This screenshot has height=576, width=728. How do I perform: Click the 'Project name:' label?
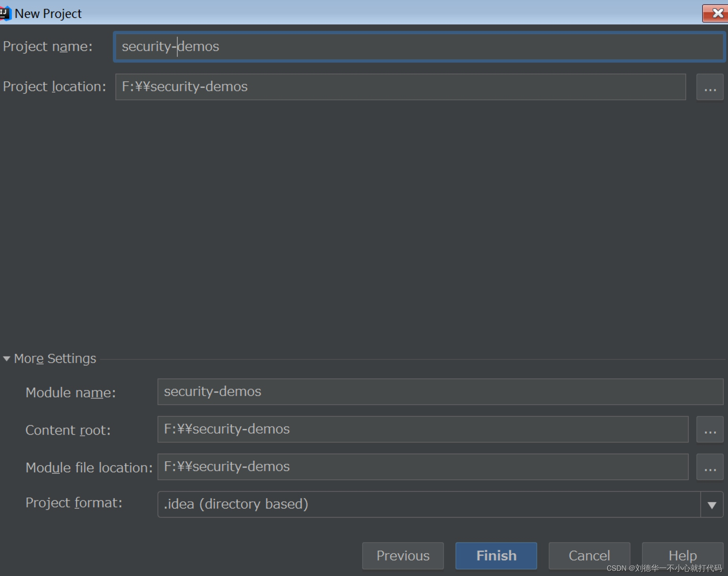coord(48,47)
